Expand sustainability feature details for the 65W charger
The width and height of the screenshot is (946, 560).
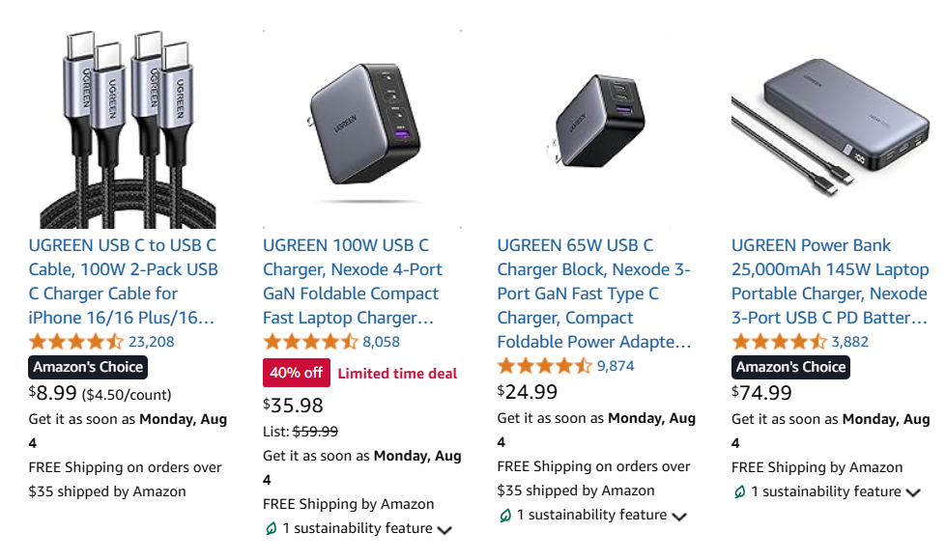678,515
